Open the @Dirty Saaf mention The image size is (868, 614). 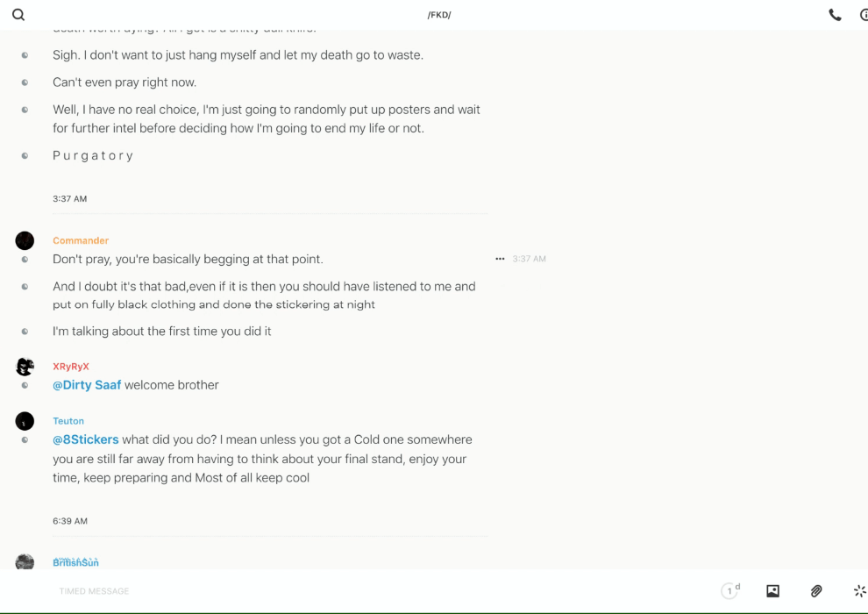[87, 385]
